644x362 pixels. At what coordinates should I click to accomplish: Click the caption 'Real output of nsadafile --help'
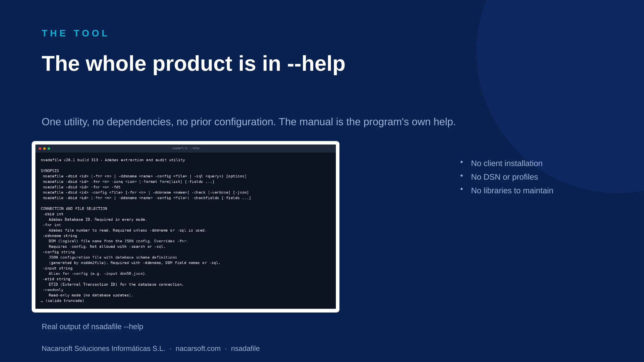[92, 327]
